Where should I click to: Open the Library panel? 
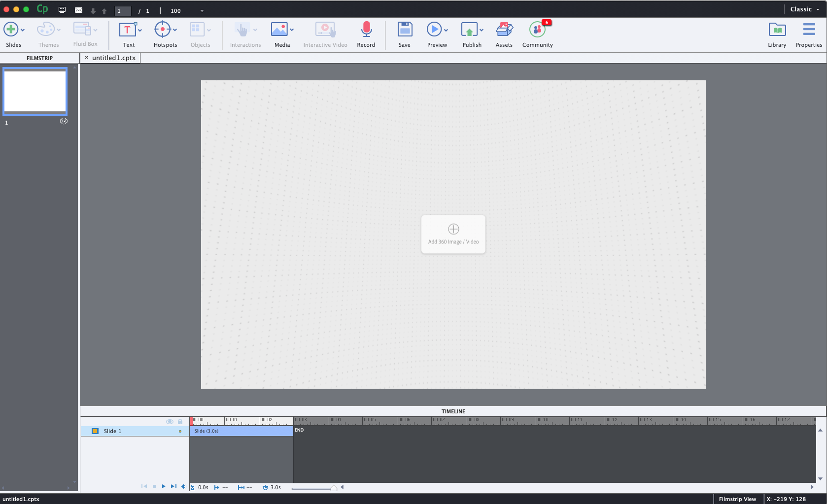(777, 30)
